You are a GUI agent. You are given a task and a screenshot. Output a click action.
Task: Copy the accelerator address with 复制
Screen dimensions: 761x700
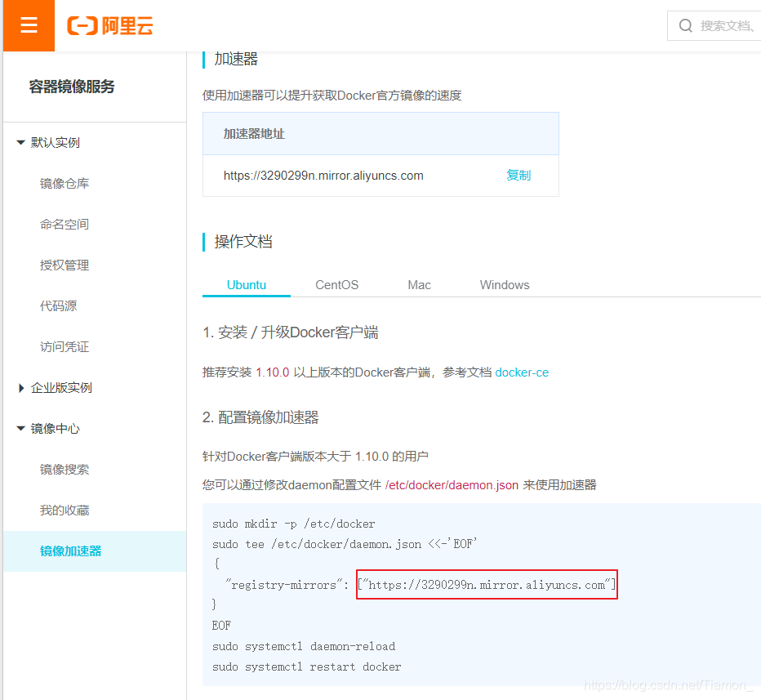pyautogui.click(x=518, y=176)
